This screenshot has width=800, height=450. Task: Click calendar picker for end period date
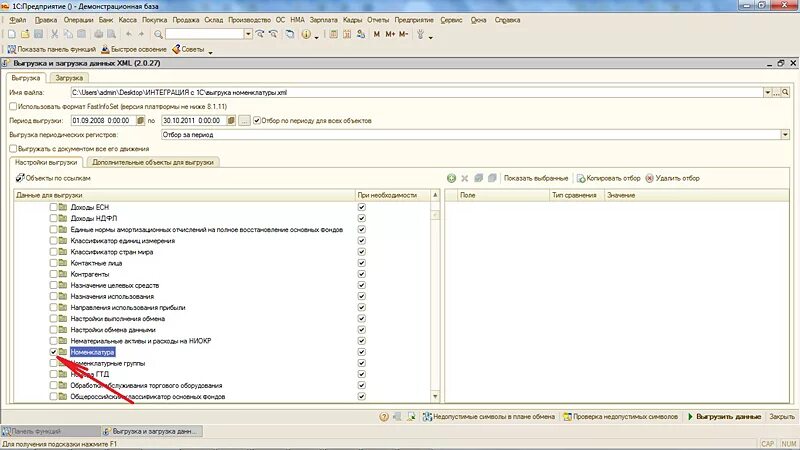[231, 120]
